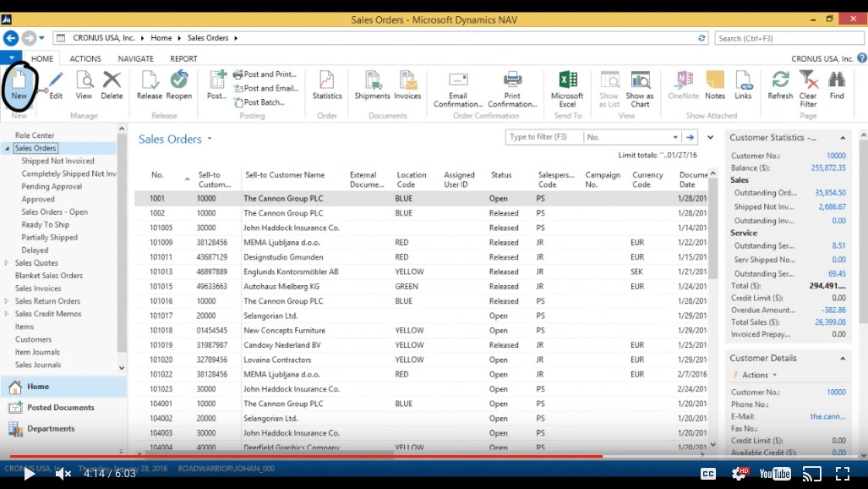Follow the Customer No. 10000 link
Image resolution: width=868 pixels, height=489 pixels.
coord(836,393)
